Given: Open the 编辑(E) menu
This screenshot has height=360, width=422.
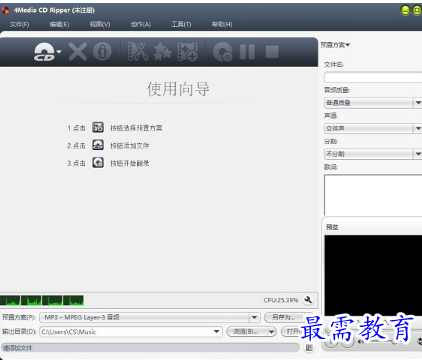Looking at the screenshot, I should pos(59,24).
